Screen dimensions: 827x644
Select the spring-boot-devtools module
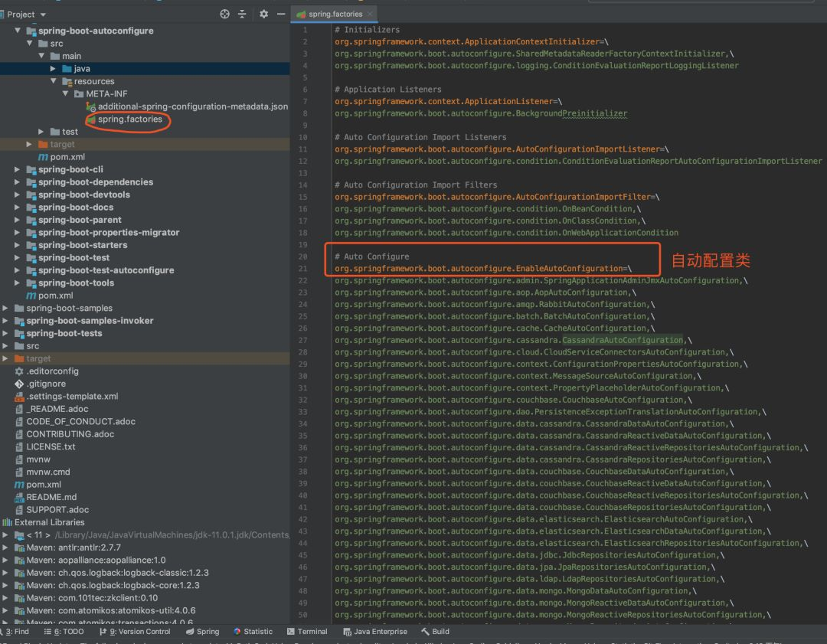(x=84, y=195)
